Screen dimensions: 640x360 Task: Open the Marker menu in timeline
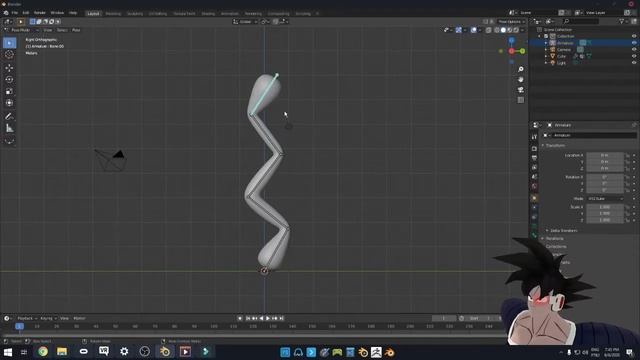(79, 318)
